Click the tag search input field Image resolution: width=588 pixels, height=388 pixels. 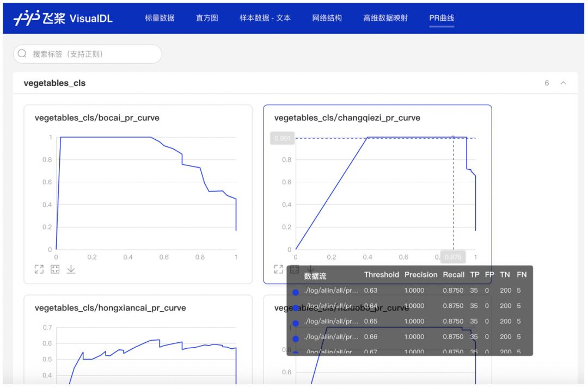[87, 54]
